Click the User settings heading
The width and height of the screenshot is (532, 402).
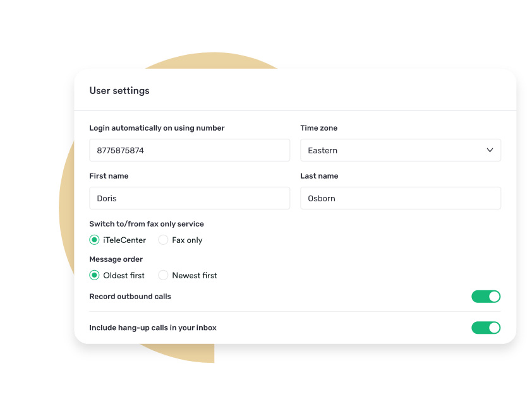click(x=119, y=91)
